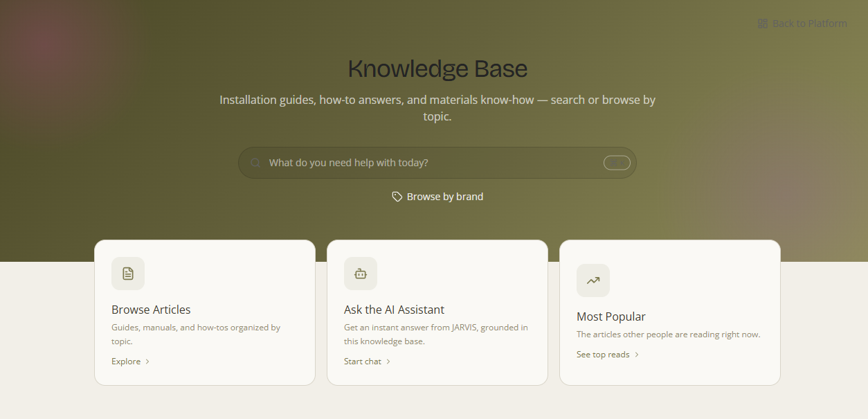This screenshot has width=868, height=419.
Task: Click the 'Guides, manuals, and how-tos' description text
Action: (x=196, y=335)
